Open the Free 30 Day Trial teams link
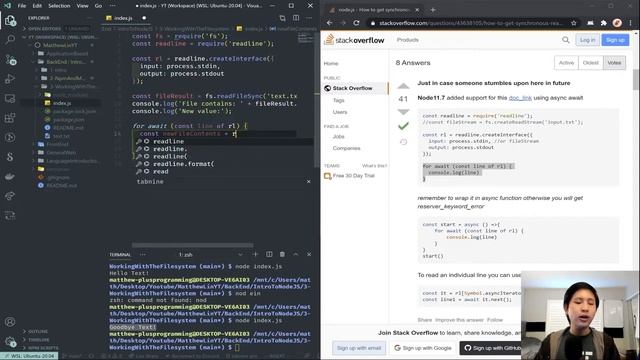Viewport: 640px width, 360px height. (x=353, y=176)
